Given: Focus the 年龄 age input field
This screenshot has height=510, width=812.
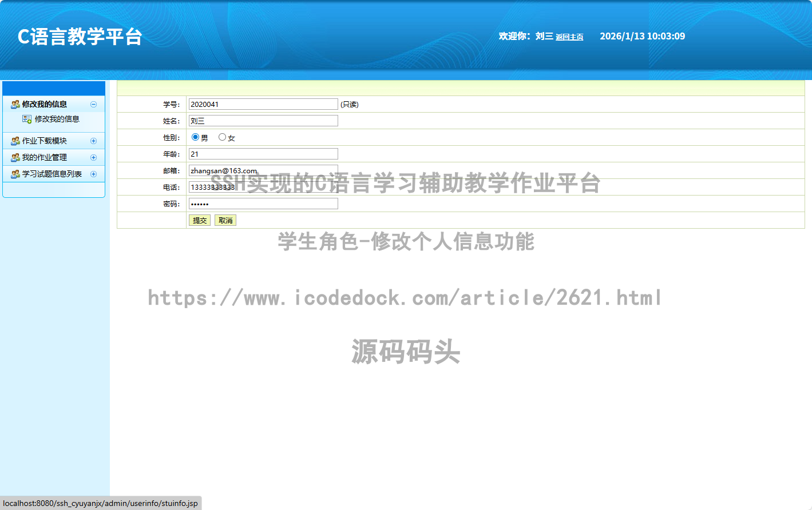Looking at the screenshot, I should pyautogui.click(x=263, y=154).
